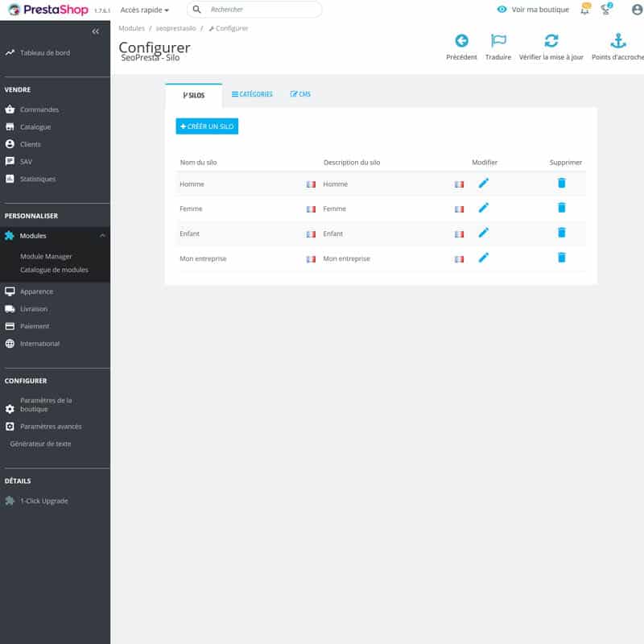This screenshot has height=644, width=644.
Task: Expand the Catalogue sidebar menu
Action: pyautogui.click(x=35, y=127)
